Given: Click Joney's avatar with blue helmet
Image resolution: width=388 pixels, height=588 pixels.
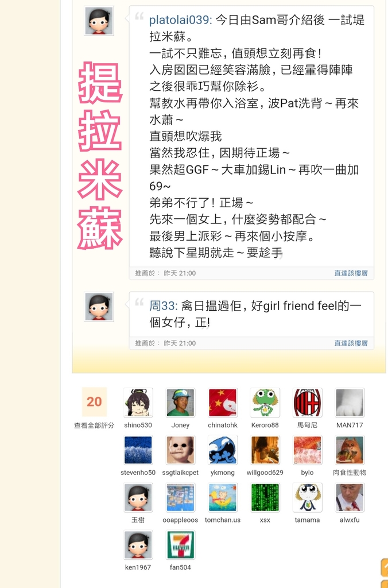Looking at the screenshot, I should [180, 403].
